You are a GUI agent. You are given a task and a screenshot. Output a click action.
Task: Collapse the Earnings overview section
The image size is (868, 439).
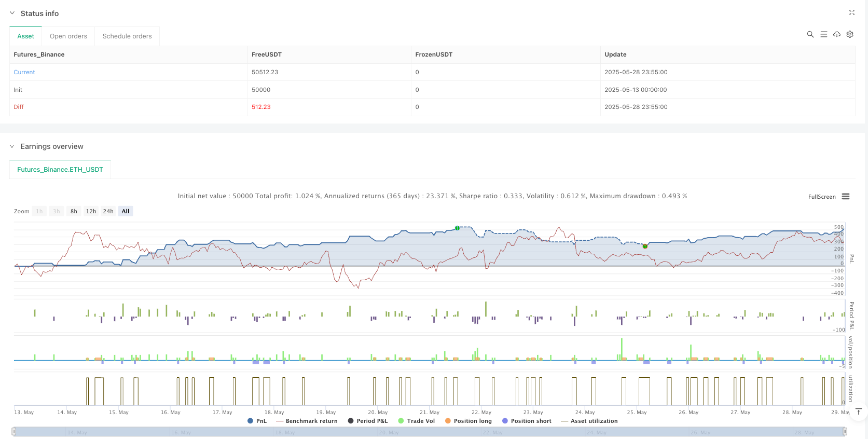[x=12, y=146]
